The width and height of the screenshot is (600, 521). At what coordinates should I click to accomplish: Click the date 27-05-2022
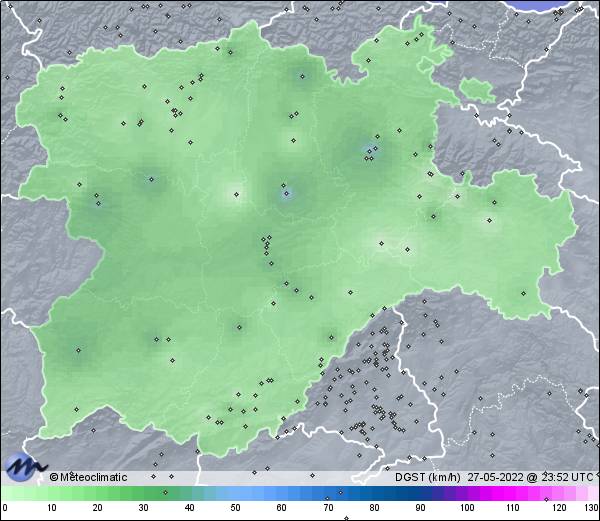pyautogui.click(x=496, y=477)
